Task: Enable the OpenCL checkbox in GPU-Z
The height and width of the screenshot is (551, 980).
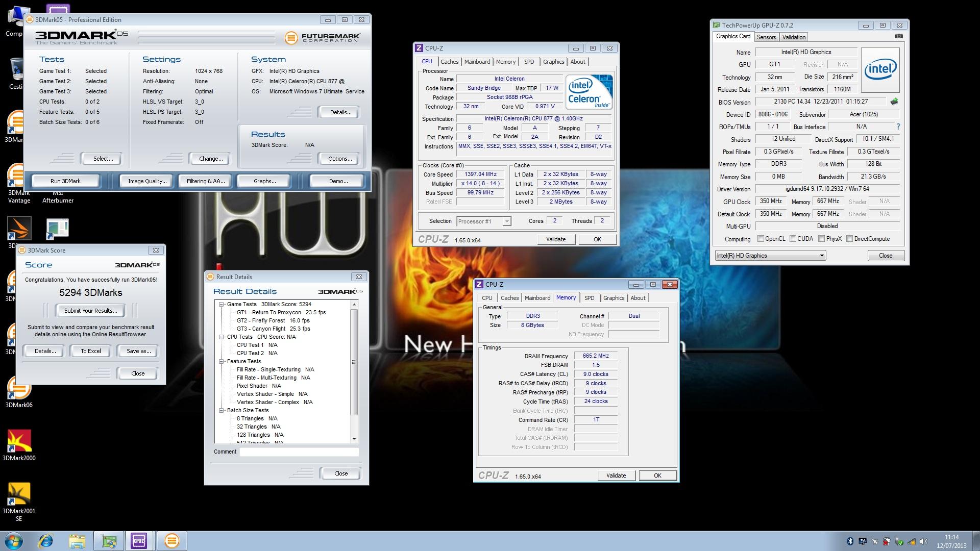Action: (761, 239)
